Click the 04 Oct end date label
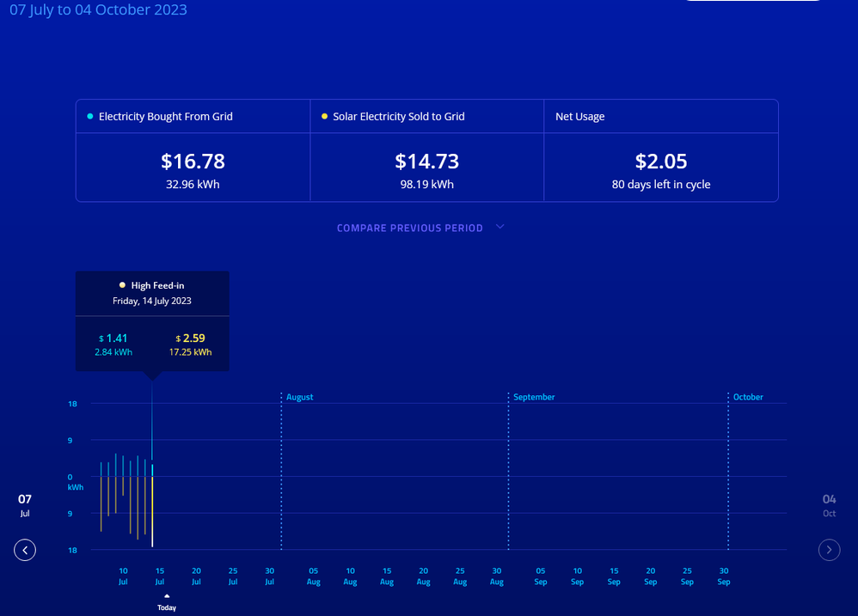Image resolution: width=858 pixels, height=616 pixels. [x=829, y=504]
